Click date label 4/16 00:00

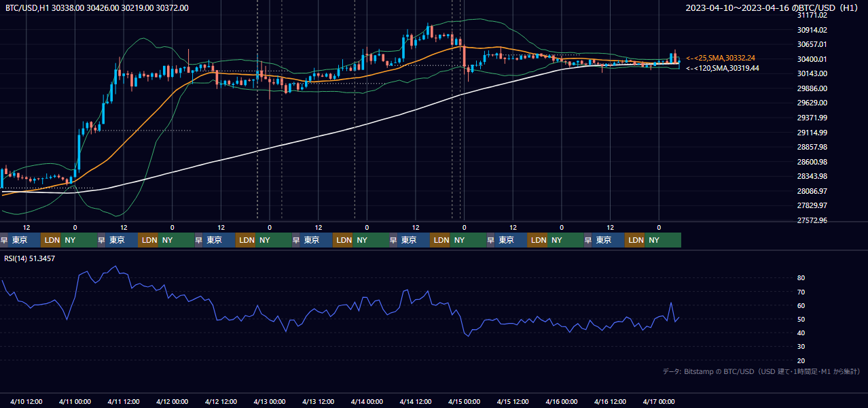[x=562, y=401]
